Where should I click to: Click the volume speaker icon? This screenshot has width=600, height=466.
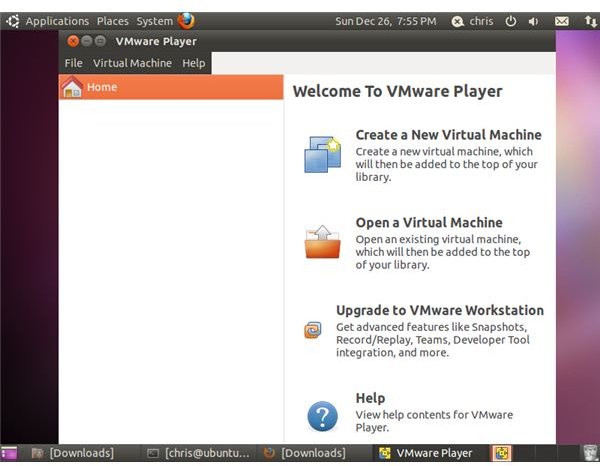[533, 21]
